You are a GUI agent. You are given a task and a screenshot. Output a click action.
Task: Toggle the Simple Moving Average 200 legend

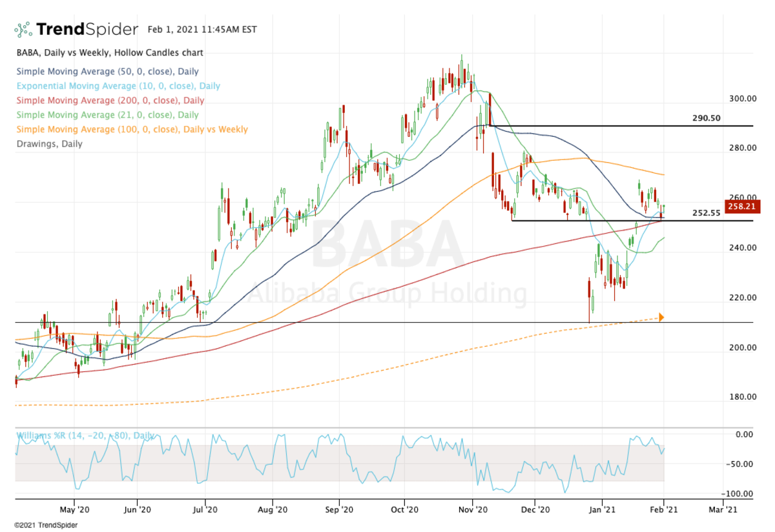tap(108, 101)
